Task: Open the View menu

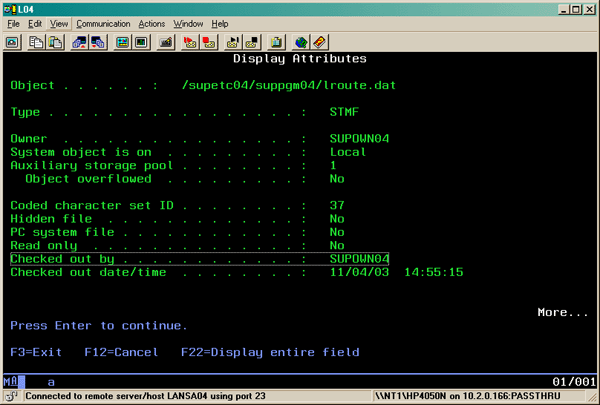Action: 59,24
